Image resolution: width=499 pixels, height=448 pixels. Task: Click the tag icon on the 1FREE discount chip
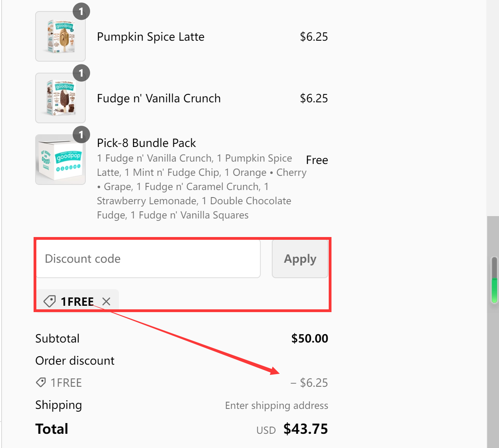(x=49, y=301)
